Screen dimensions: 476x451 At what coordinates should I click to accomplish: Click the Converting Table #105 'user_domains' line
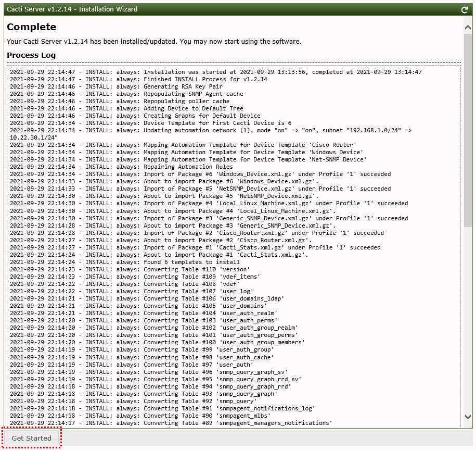tap(138, 306)
